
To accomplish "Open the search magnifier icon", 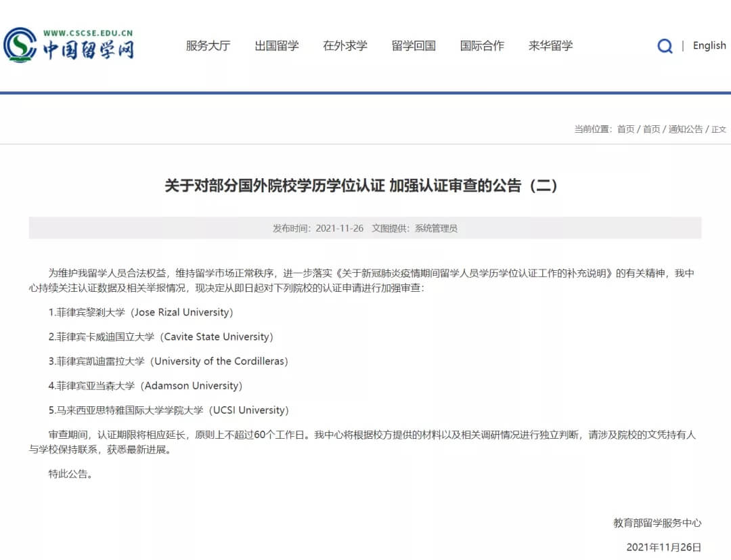I will [665, 45].
